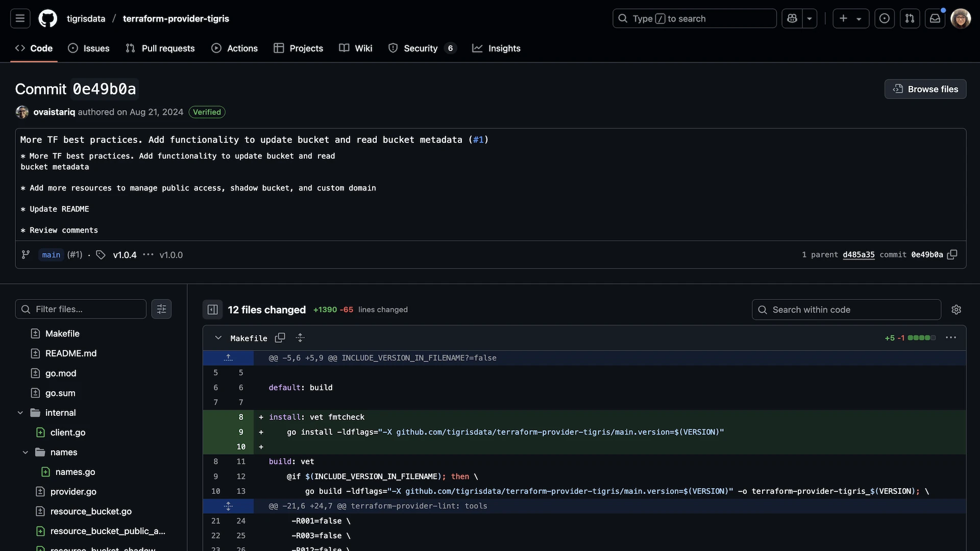Open the Copilot chat icon
This screenshot has height=551, width=980.
[x=792, y=18]
